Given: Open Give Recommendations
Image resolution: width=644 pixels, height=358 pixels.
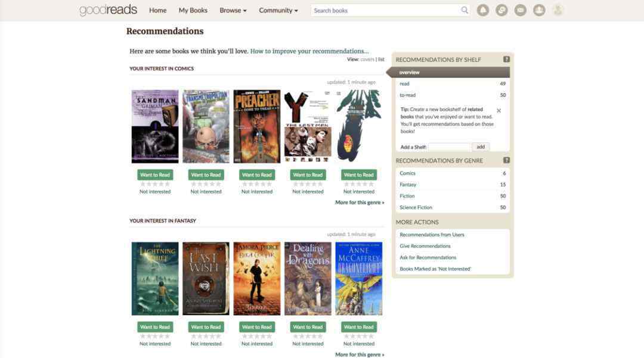Looking at the screenshot, I should (425, 246).
